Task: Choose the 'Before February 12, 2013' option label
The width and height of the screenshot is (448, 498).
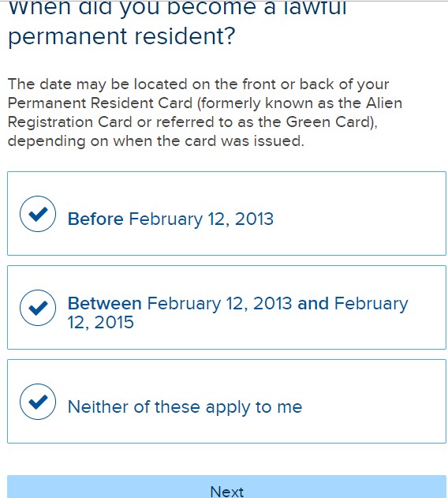Action: (x=170, y=219)
